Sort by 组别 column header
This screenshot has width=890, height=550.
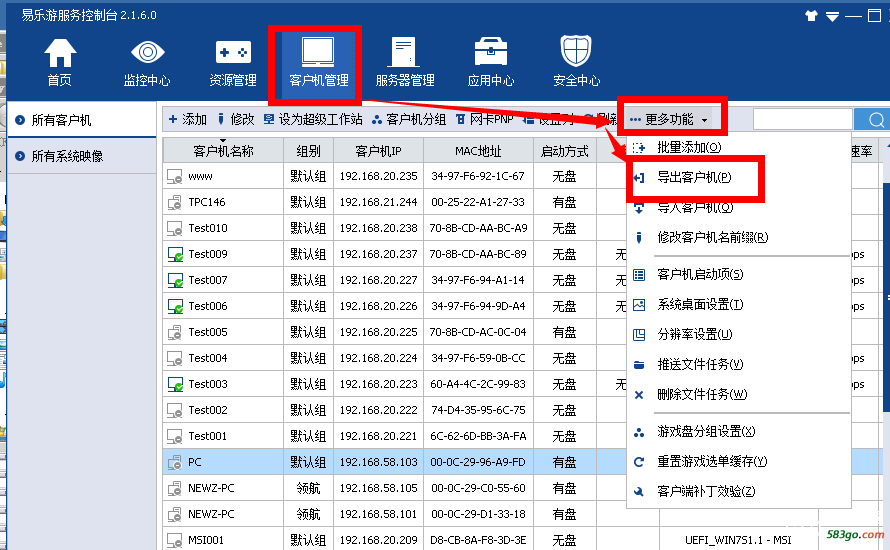(308, 151)
